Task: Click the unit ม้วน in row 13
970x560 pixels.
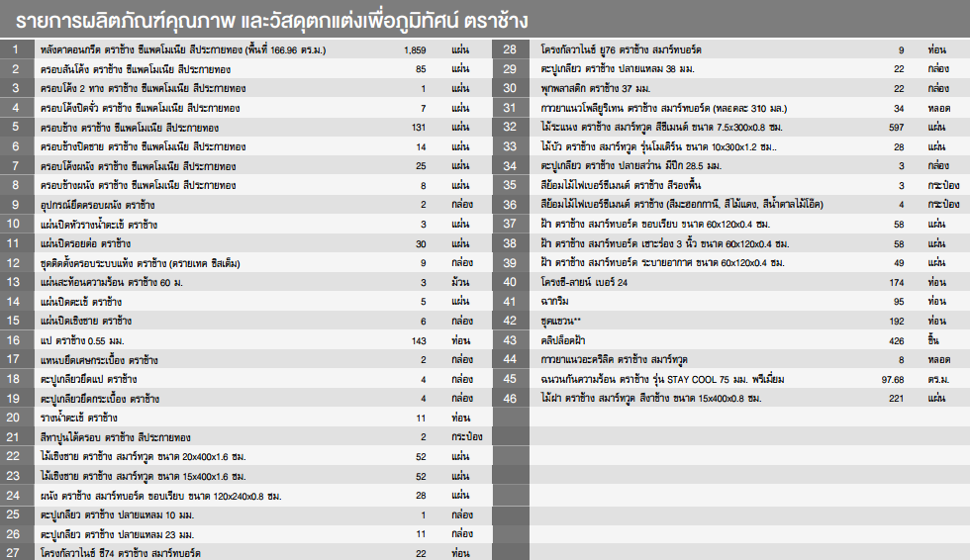Action: click(460, 282)
